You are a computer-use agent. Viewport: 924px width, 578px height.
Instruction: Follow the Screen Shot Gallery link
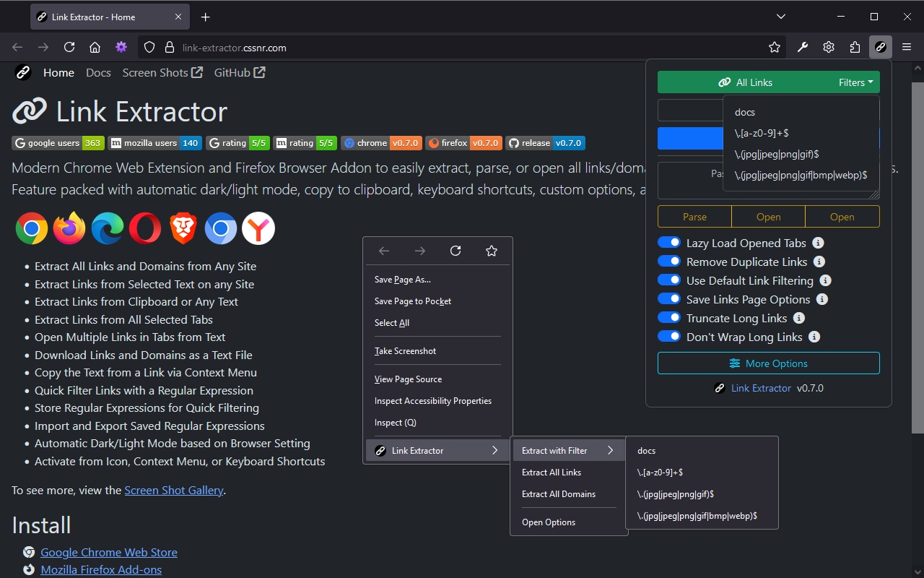(173, 490)
